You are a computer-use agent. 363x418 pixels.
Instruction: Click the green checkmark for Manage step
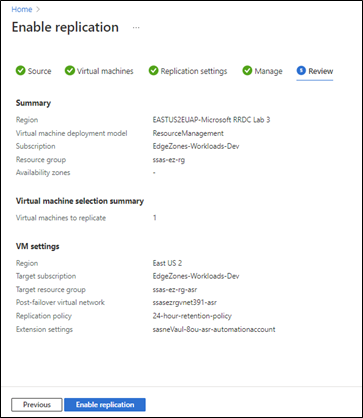[x=247, y=71]
